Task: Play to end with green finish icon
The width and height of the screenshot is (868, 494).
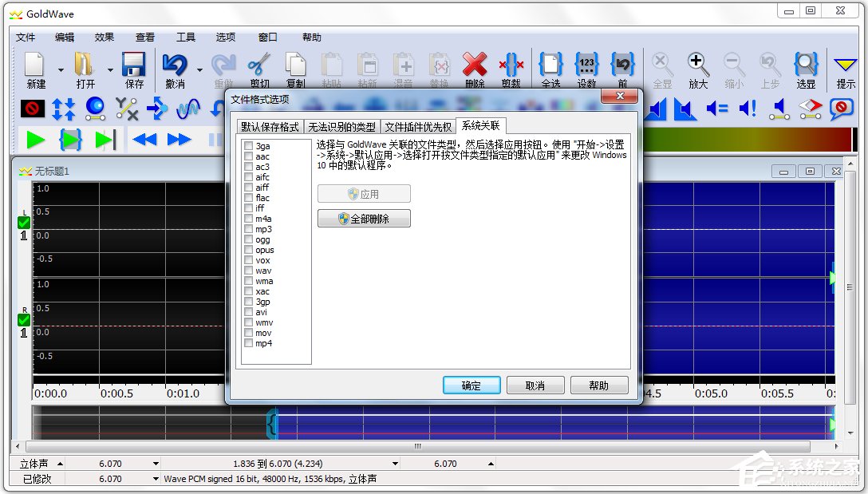Action: click(x=105, y=140)
